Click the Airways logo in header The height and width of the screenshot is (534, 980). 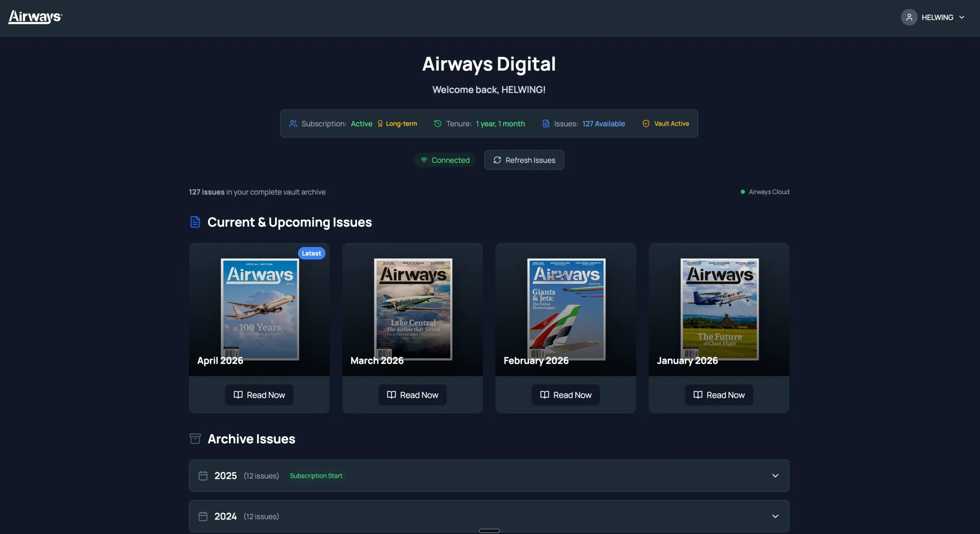(x=35, y=17)
